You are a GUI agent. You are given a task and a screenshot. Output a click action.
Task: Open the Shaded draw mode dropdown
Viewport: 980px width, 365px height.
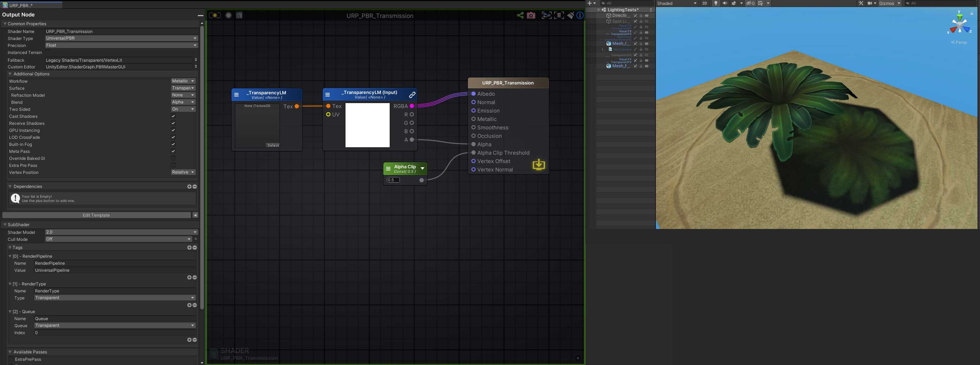[x=677, y=3]
